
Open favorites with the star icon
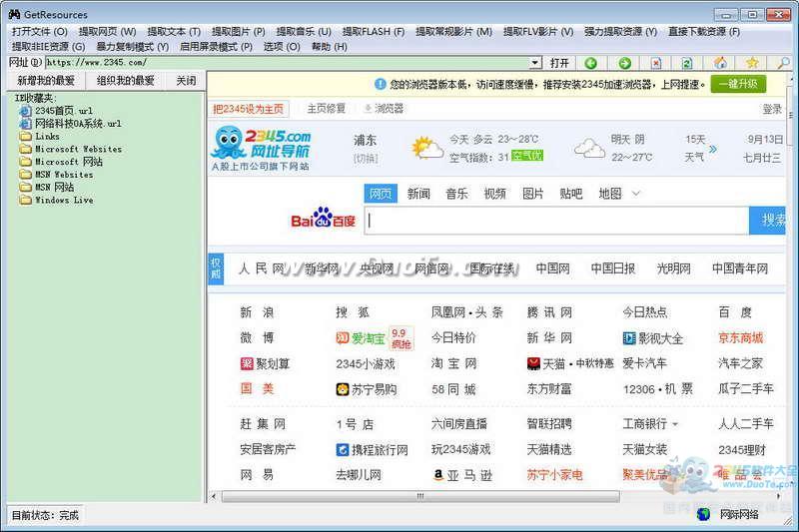752,63
